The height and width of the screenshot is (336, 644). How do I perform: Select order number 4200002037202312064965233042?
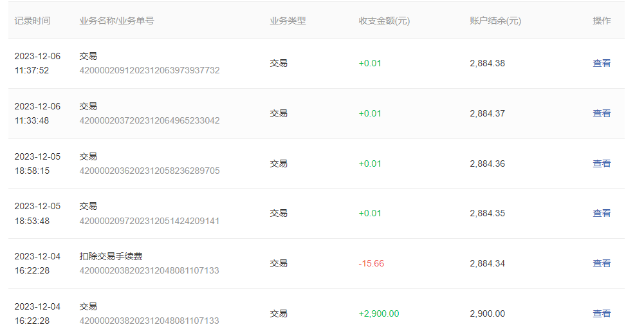tap(149, 120)
